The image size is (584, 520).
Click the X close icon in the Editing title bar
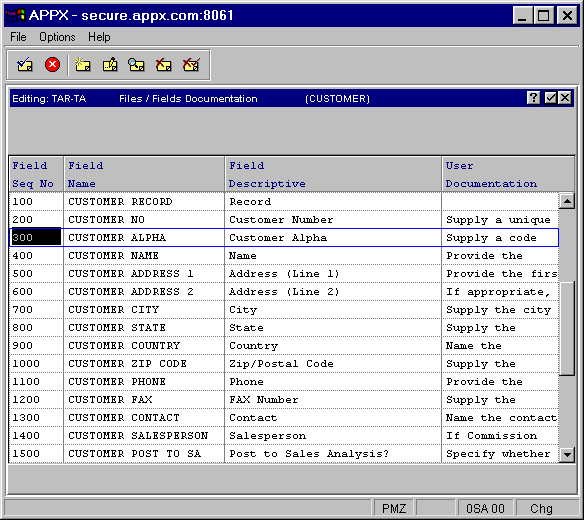565,98
